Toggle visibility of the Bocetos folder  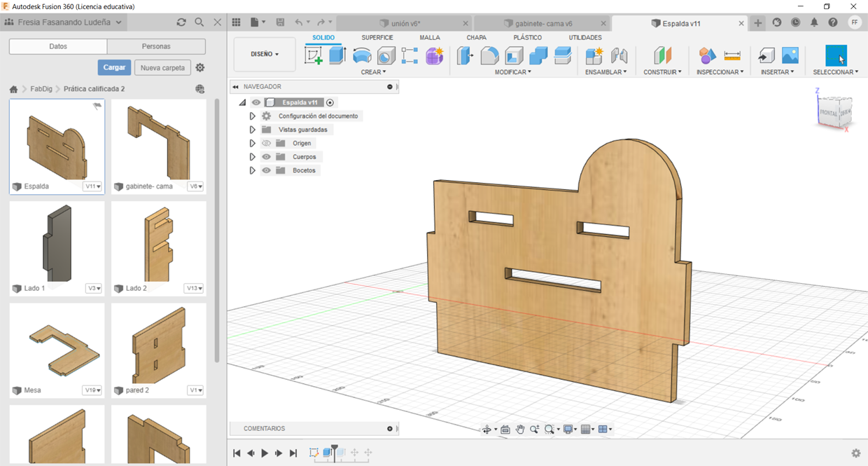[x=266, y=170]
